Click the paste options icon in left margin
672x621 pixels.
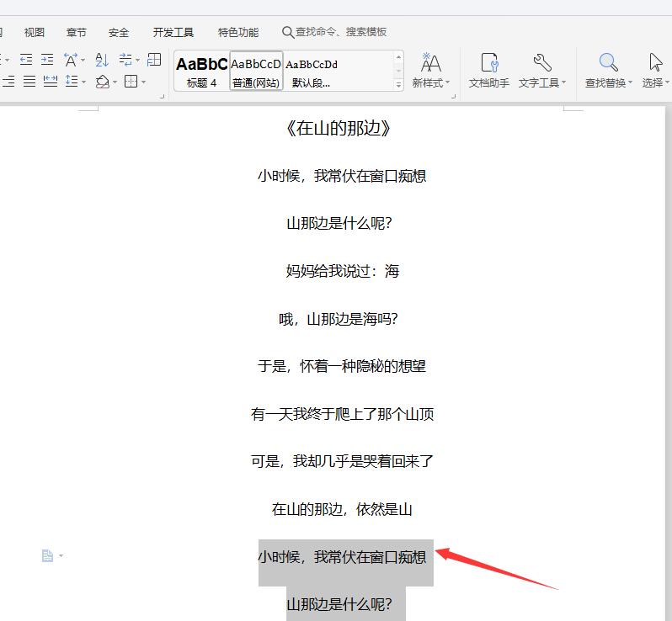coord(47,555)
